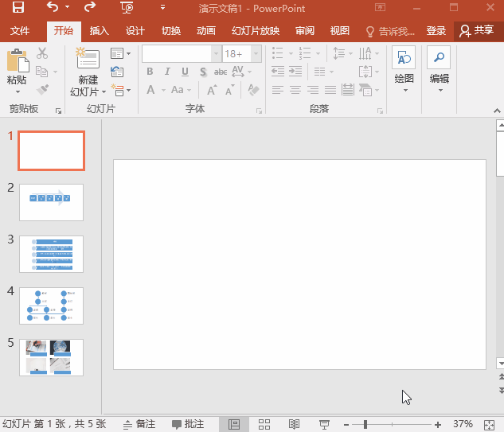Switch to the Animations (动画) tab

206,31
